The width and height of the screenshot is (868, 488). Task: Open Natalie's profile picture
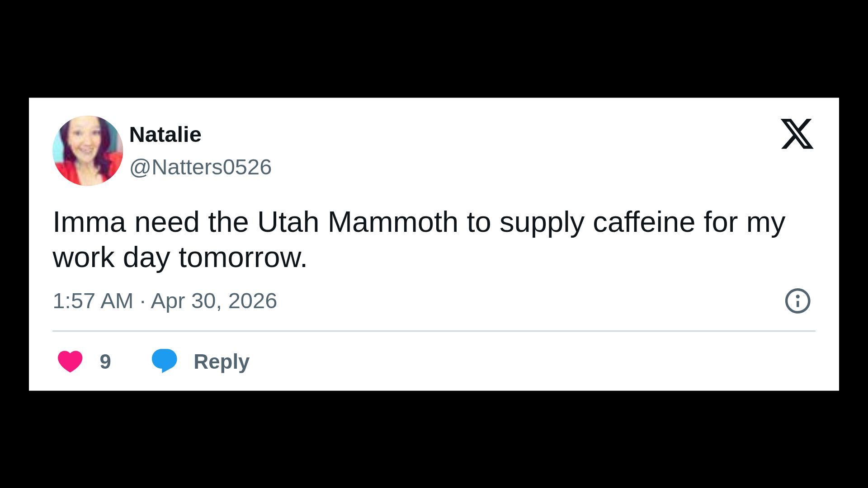pyautogui.click(x=88, y=151)
